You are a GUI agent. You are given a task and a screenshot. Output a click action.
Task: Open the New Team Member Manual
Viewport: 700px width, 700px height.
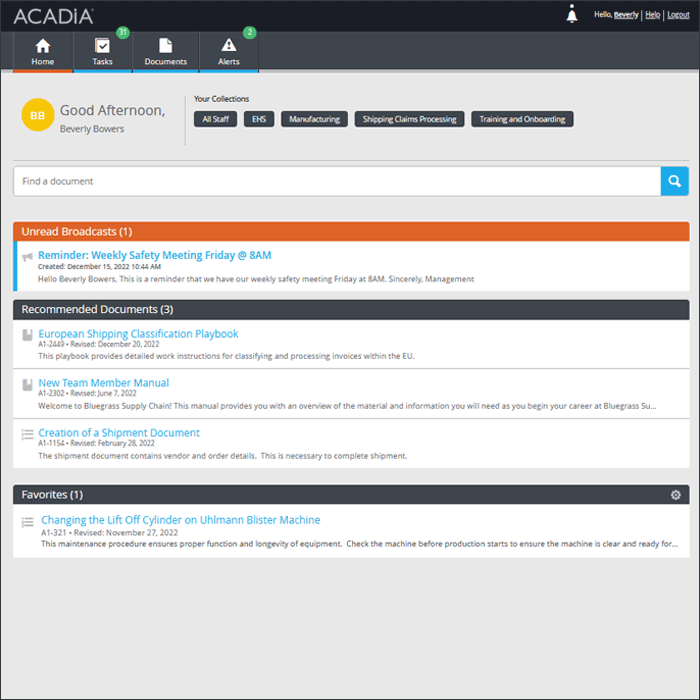(104, 383)
